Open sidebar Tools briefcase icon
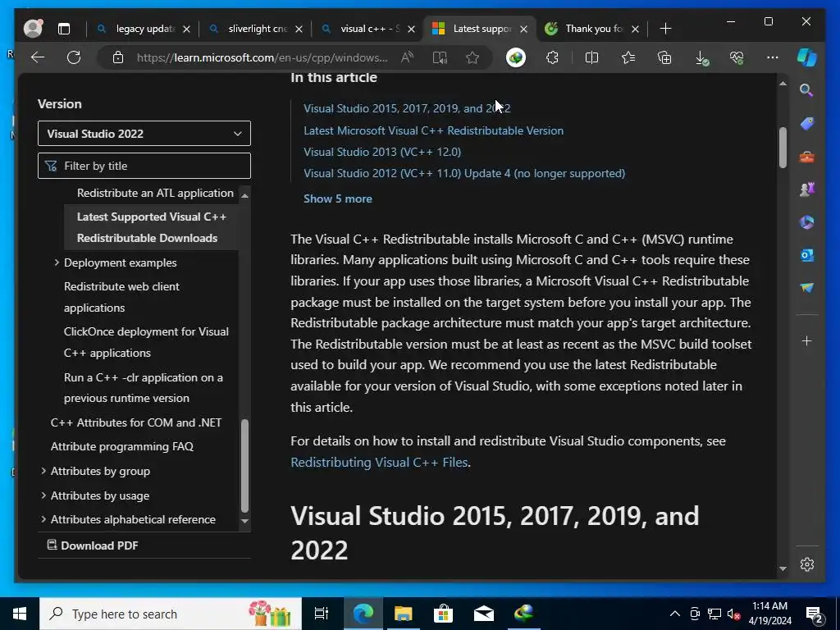840x630 pixels. tap(807, 157)
